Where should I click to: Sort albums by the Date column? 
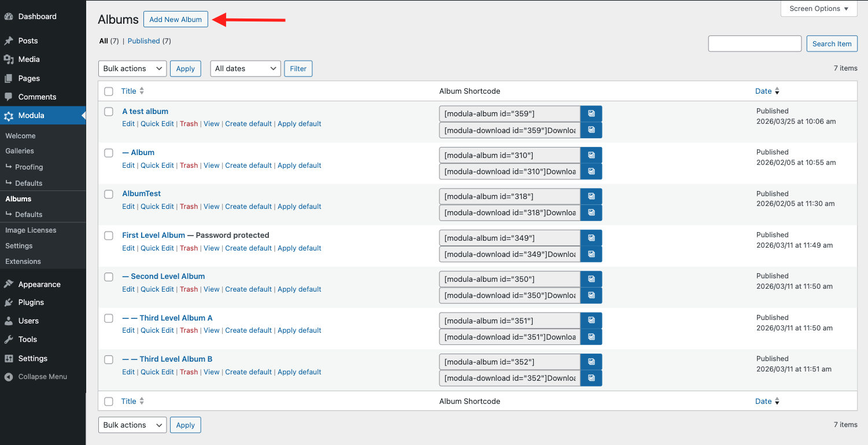coord(763,91)
